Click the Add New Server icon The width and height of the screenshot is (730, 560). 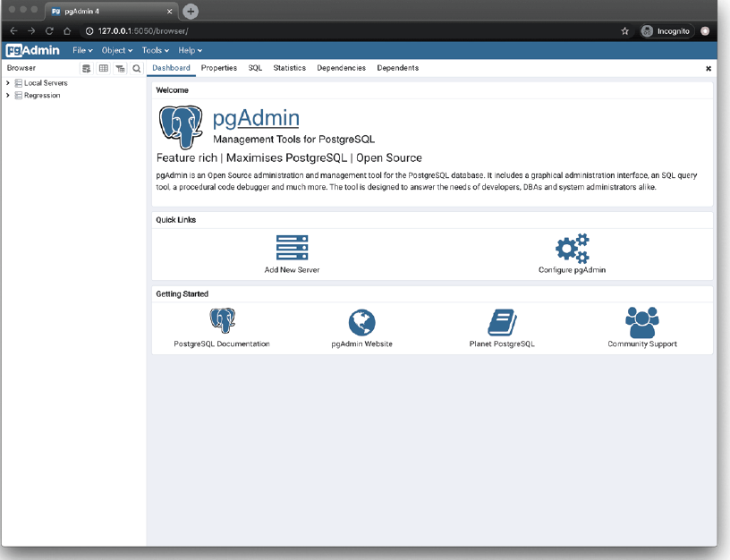click(x=292, y=247)
